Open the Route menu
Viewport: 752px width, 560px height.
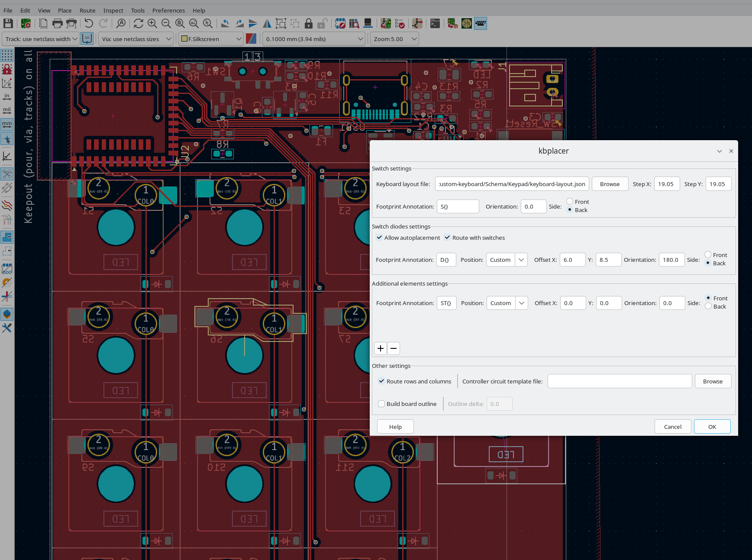click(87, 10)
